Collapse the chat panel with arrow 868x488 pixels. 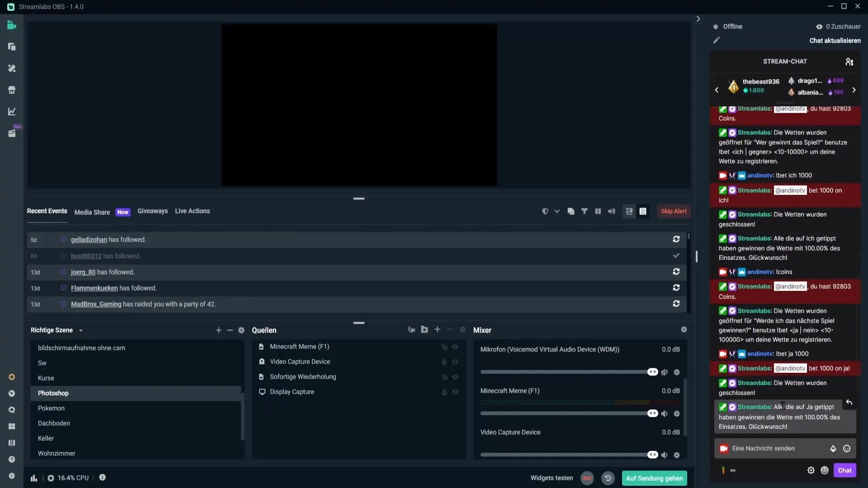698,19
